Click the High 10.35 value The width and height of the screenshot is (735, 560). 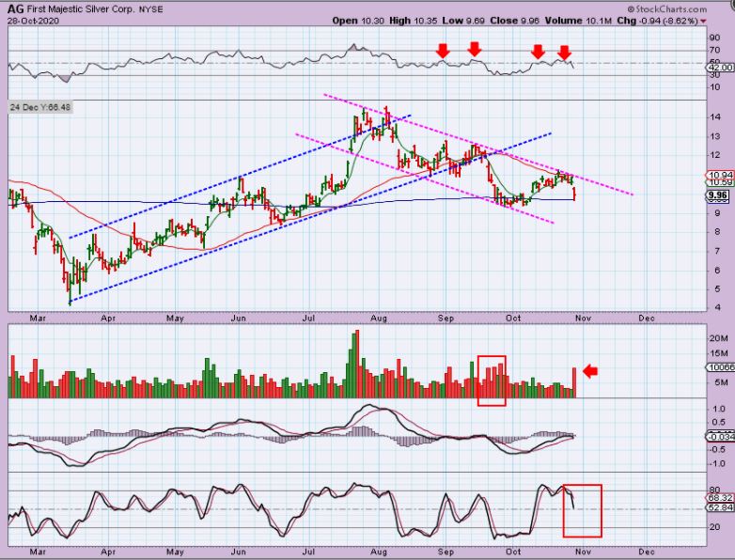tap(413, 21)
